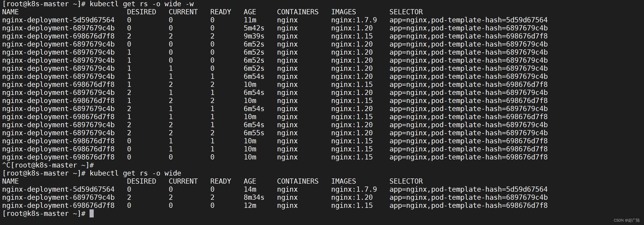
Task: Click the 'kubectl get rs -o wide -w' command
Action: tap(142, 4)
